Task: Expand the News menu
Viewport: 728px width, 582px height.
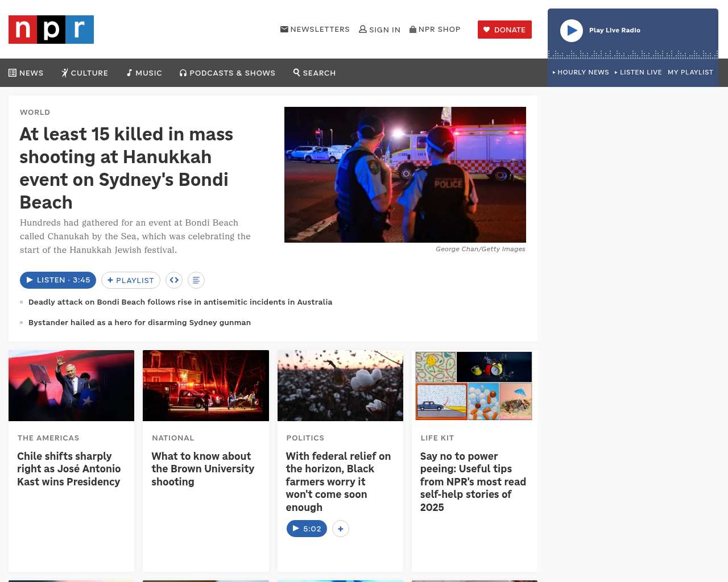Action: tap(26, 73)
